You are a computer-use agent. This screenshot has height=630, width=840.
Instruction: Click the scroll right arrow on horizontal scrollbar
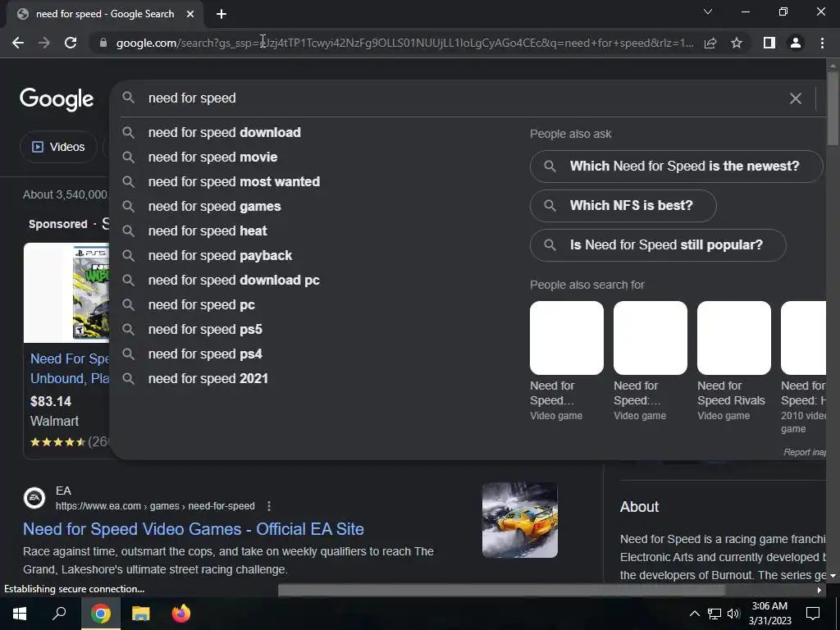pos(819,591)
